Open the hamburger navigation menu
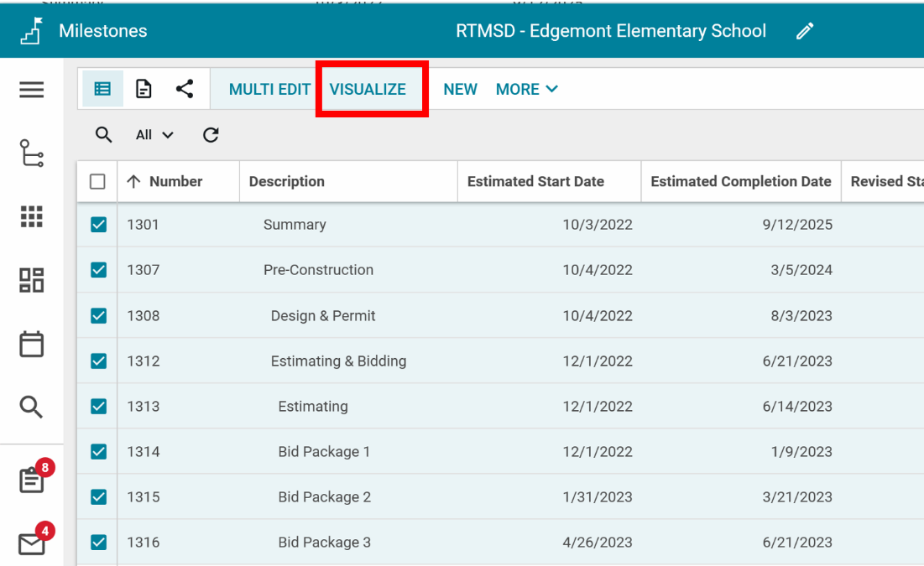Screen dimensions: 924x566 pyautogui.click(x=31, y=90)
